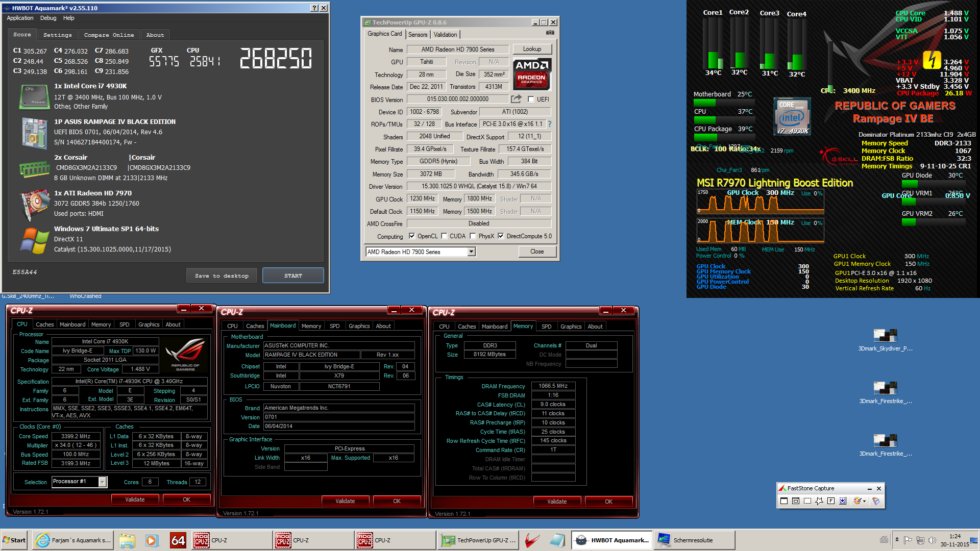Switch to TechPowerUp GPU-Z taskbar item
Image resolution: width=980 pixels, height=551 pixels.
pos(478,540)
